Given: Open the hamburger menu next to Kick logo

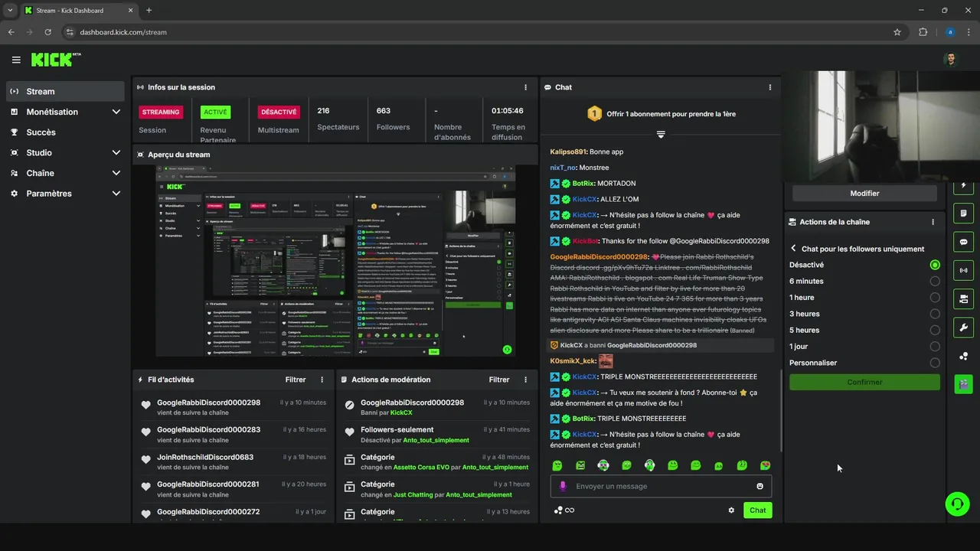Looking at the screenshot, I should point(16,60).
